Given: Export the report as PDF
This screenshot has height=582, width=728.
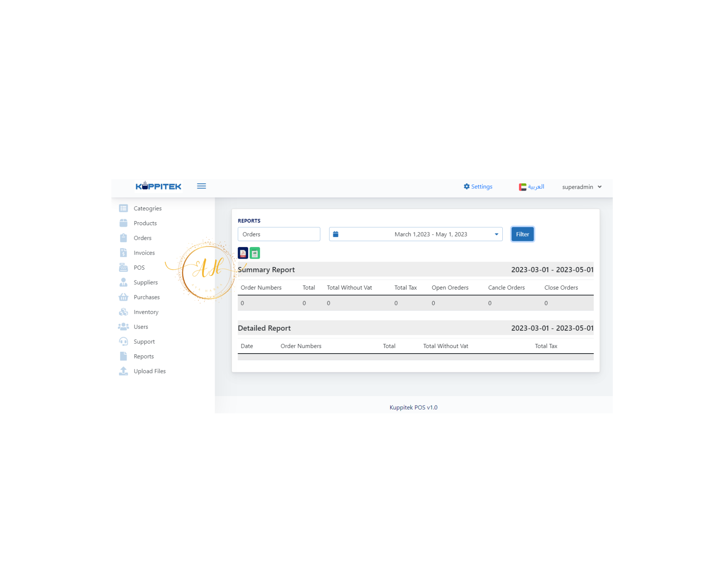Looking at the screenshot, I should tap(243, 253).
